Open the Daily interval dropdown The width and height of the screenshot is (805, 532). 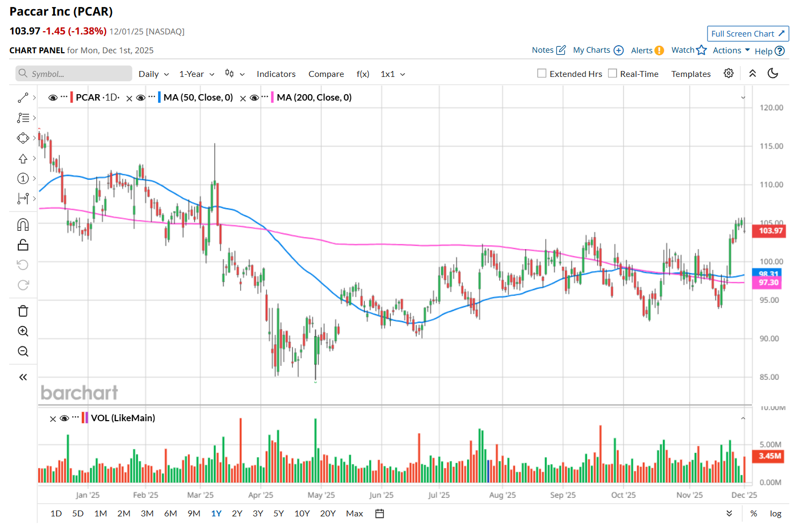coord(153,74)
